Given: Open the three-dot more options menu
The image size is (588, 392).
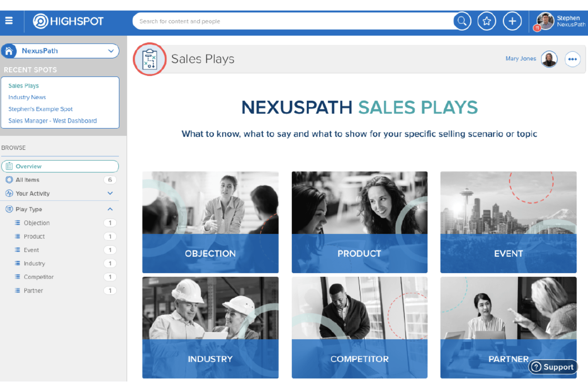Looking at the screenshot, I should click(573, 59).
